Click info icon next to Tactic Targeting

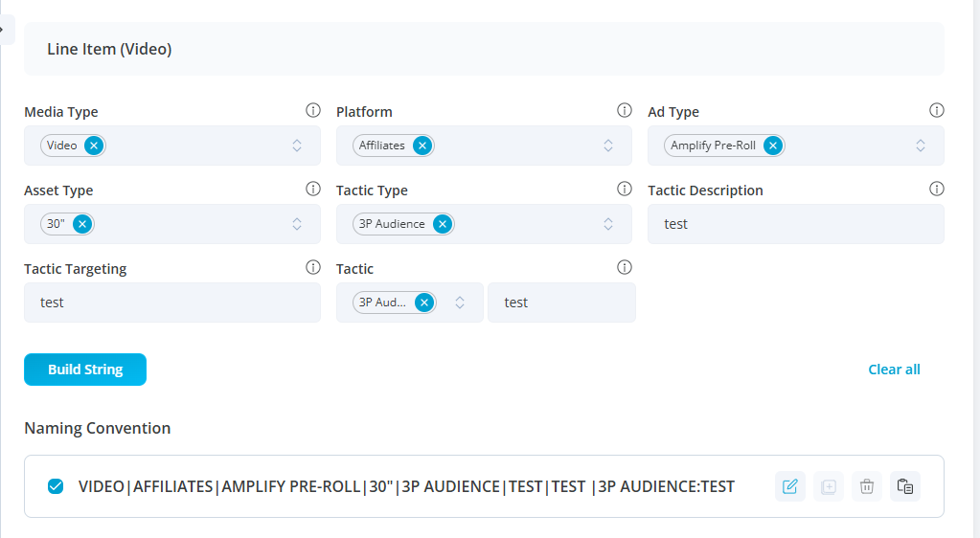tap(312, 268)
